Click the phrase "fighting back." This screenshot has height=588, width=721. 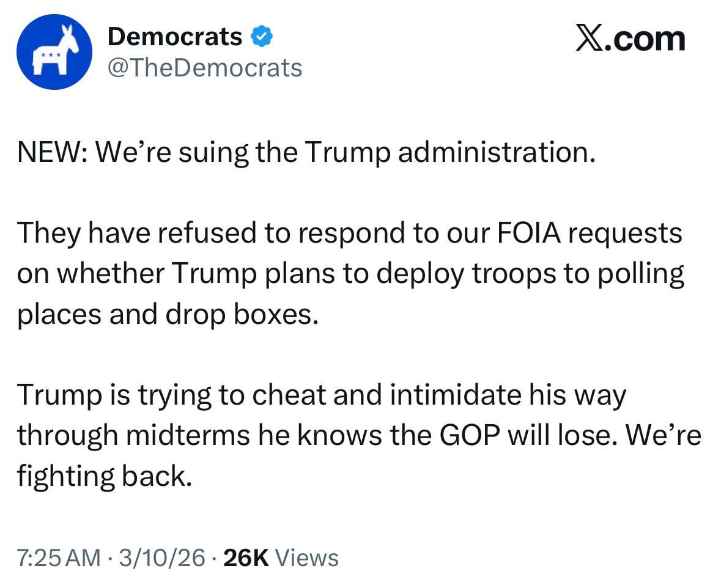coord(101,475)
